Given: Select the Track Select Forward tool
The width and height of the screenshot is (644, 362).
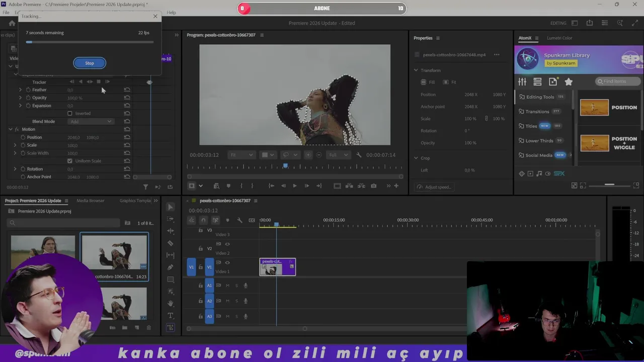Looking at the screenshot, I should [x=171, y=219].
